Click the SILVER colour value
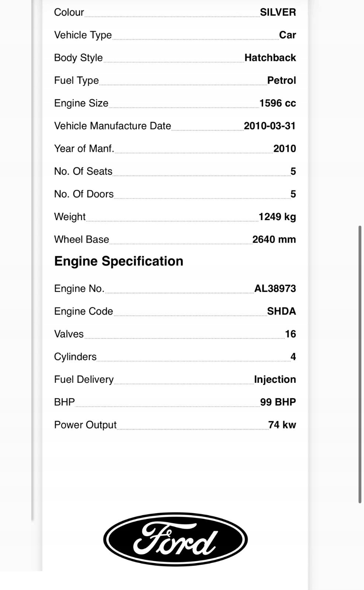Viewport: 364px width, 590px height. pos(278,12)
